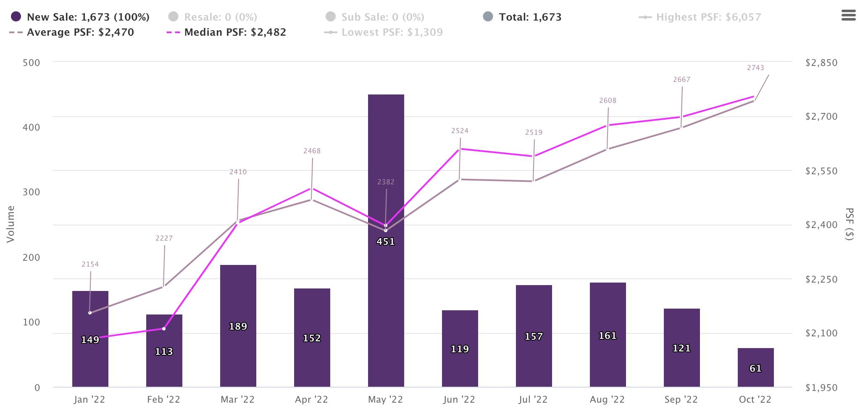
Task: Click the May '22 volume bar
Action: 386,294
